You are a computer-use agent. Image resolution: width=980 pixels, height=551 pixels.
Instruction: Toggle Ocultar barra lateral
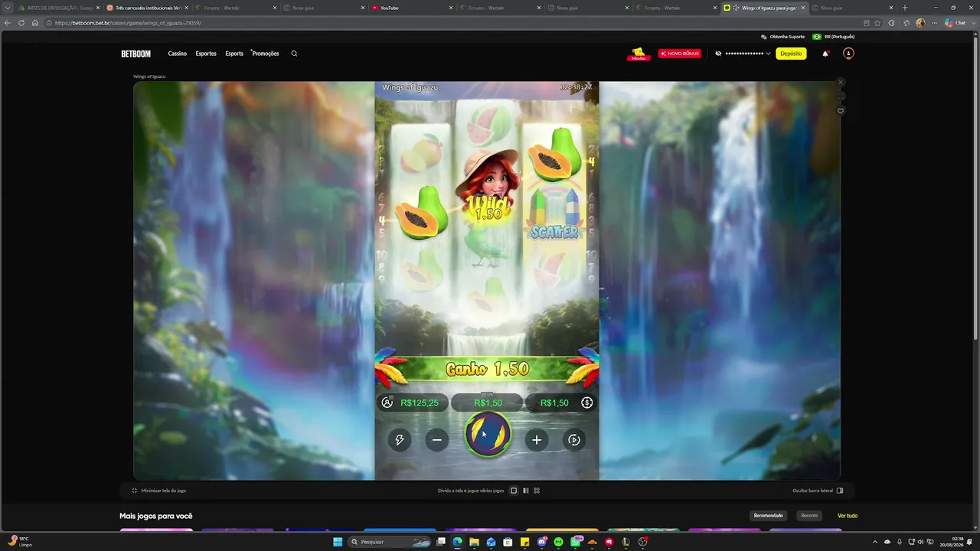[x=818, y=491]
